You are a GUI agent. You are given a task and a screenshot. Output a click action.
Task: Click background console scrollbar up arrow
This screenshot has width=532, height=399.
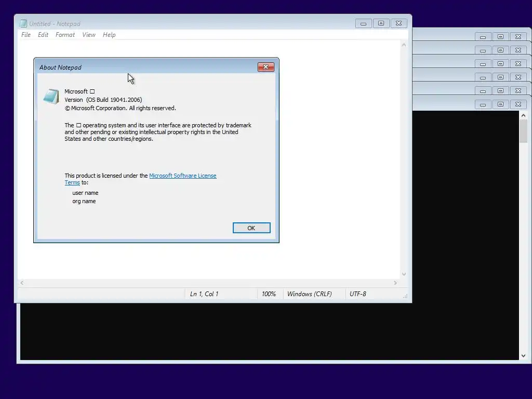pos(523,116)
